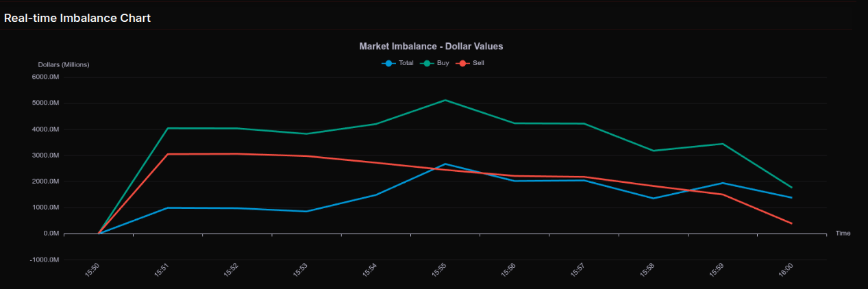
Task: Toggle the Buy series in legend
Action: [x=434, y=63]
